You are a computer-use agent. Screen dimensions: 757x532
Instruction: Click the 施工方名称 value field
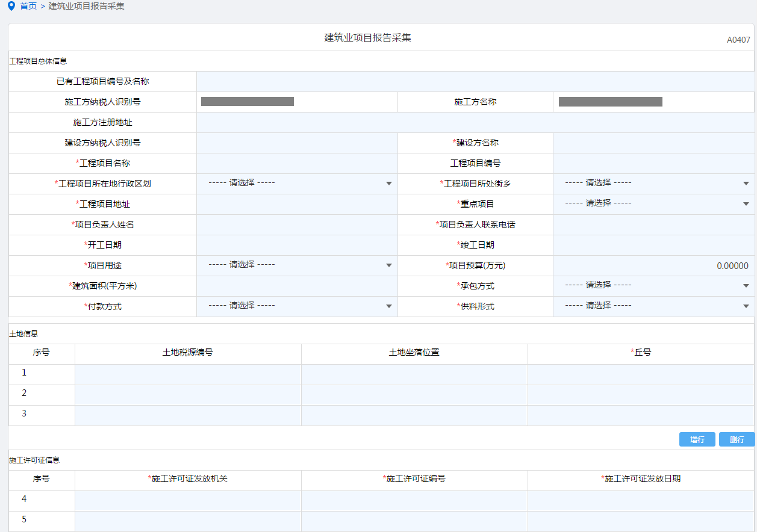[653, 102]
